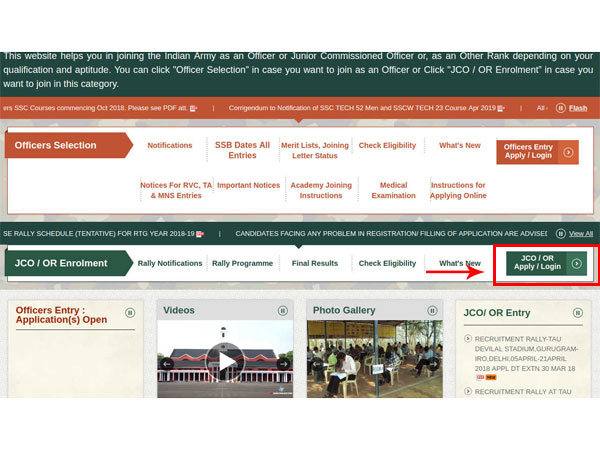Viewport: 600px width, 450px height.
Task: Open Officers Selection Notifications
Action: (170, 145)
